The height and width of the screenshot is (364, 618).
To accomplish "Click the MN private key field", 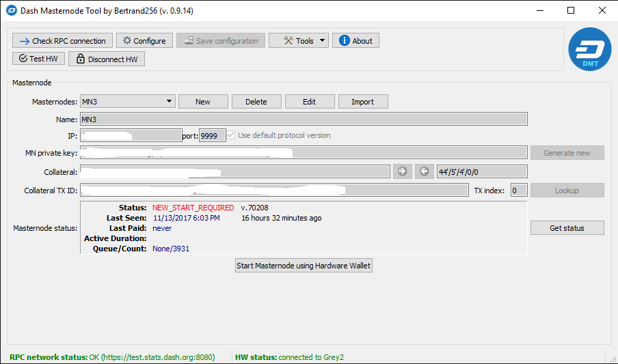I will (x=304, y=152).
